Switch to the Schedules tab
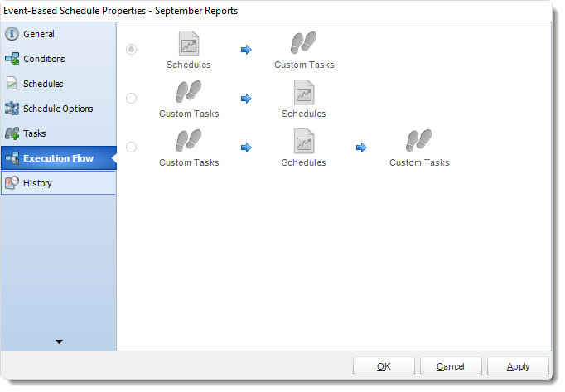Image resolution: width=565 pixels, height=392 pixels. click(59, 84)
